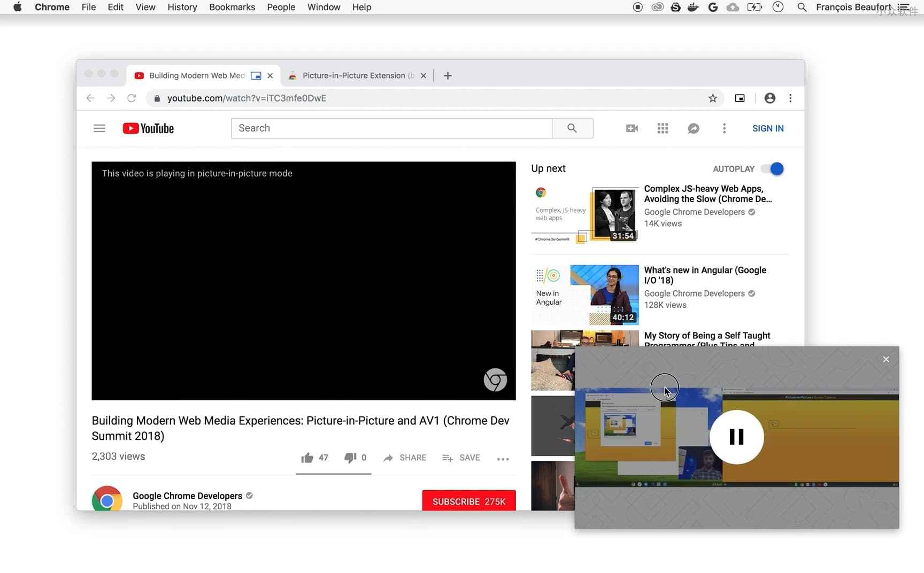Click the Up next heading text
The image size is (924, 573).
coord(548,168)
